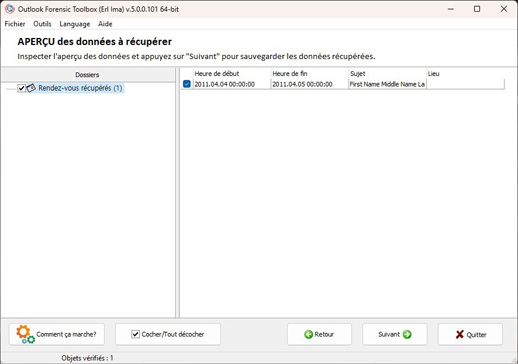Proceed with the Suivant button

tap(395, 334)
